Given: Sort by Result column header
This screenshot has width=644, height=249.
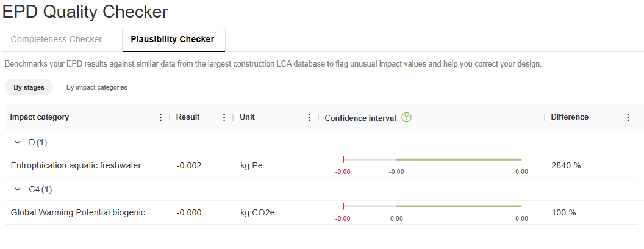Looking at the screenshot, I should 188,117.
